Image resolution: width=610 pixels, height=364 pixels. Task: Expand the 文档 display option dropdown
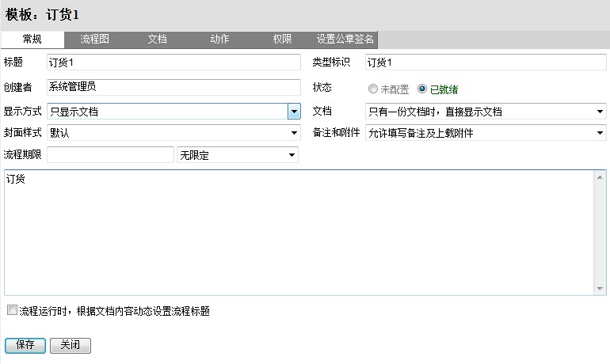600,112
